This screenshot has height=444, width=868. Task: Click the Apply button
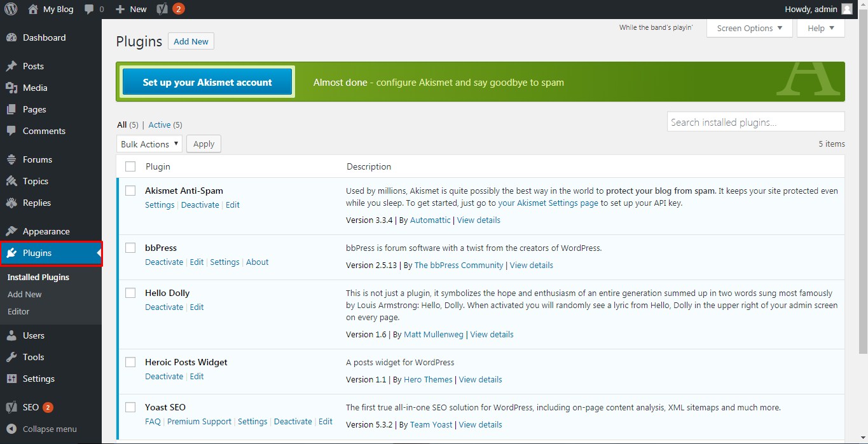(x=203, y=144)
